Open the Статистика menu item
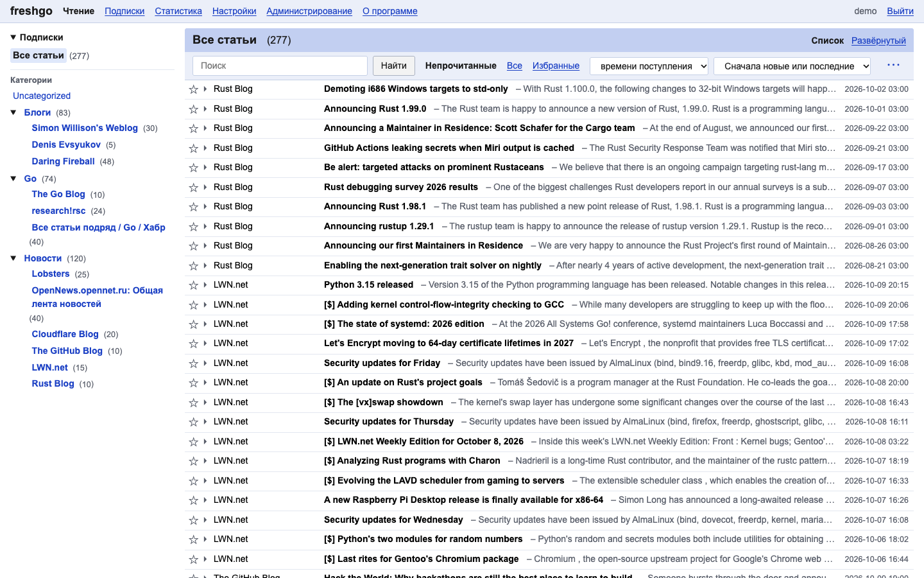This screenshot has width=924, height=578. tap(178, 11)
